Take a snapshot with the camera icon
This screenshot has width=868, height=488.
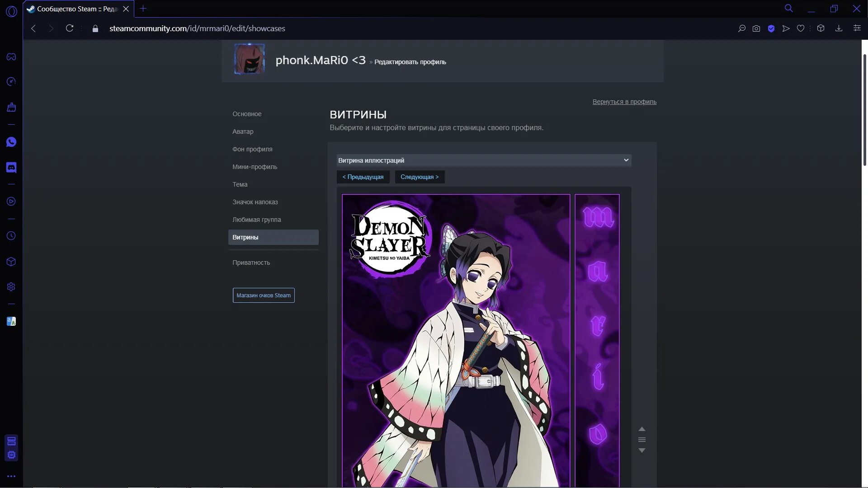756,28
